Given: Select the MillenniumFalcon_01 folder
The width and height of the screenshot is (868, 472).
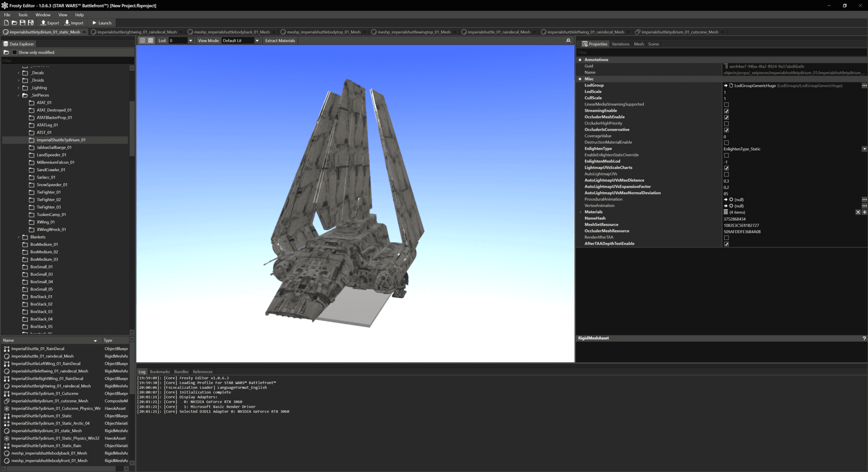Looking at the screenshot, I should pyautogui.click(x=55, y=162).
